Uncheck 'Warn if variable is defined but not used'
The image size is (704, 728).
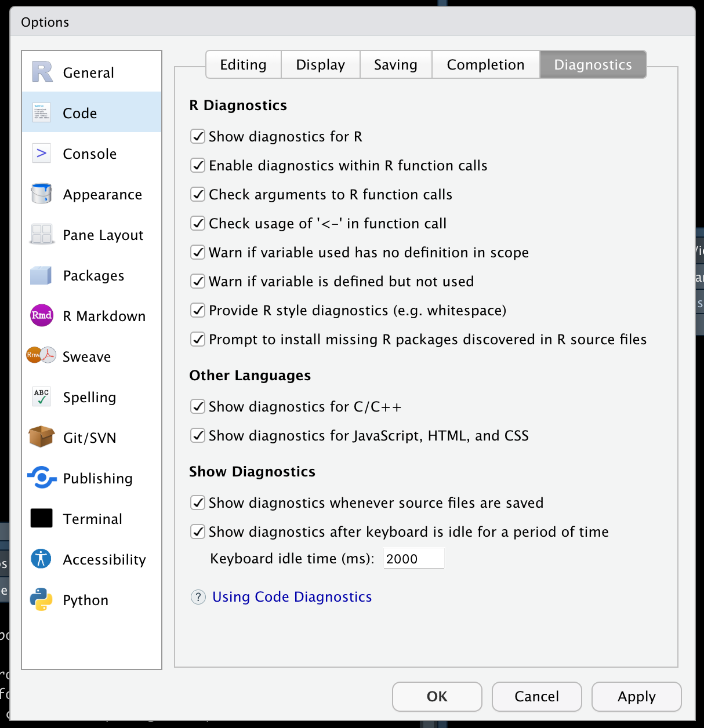(198, 281)
